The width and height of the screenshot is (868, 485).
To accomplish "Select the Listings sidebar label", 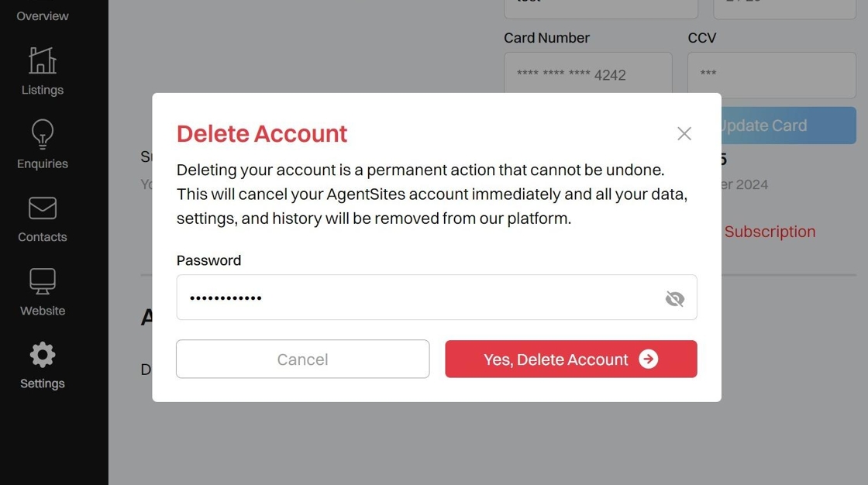I will [x=43, y=90].
